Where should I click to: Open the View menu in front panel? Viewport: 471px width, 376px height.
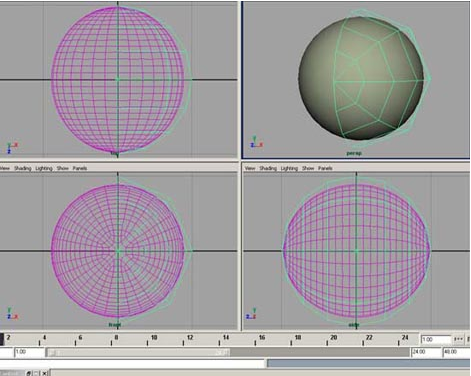(5, 168)
